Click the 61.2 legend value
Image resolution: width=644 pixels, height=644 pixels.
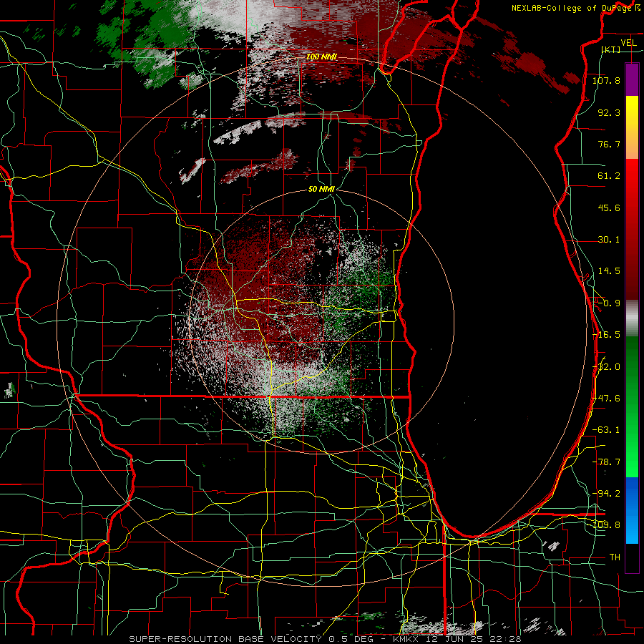(609, 176)
